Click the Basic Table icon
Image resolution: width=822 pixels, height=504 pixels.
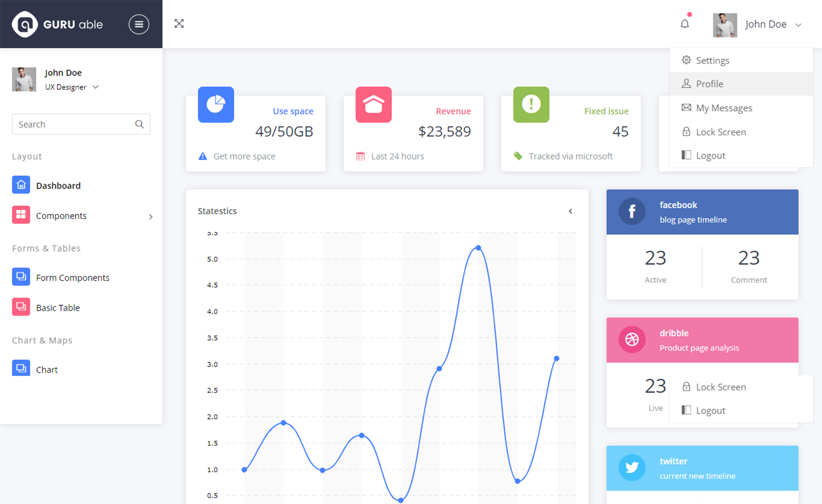click(x=21, y=307)
